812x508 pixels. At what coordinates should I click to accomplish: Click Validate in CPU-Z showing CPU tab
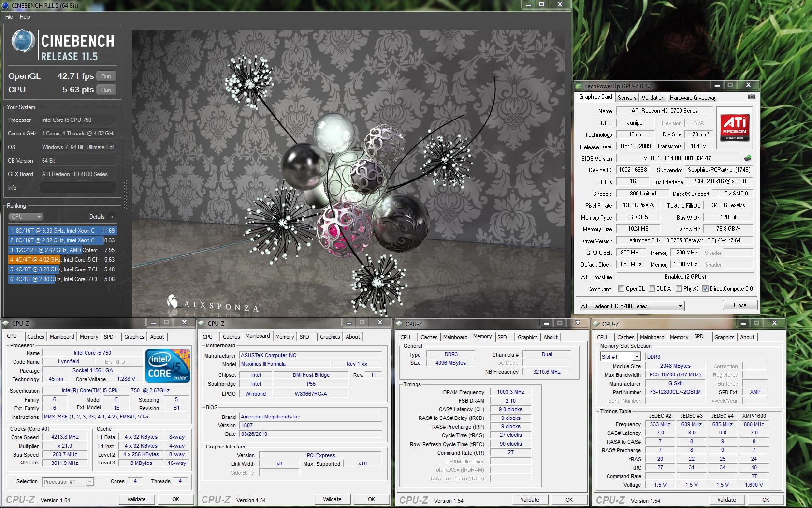pyautogui.click(x=136, y=499)
